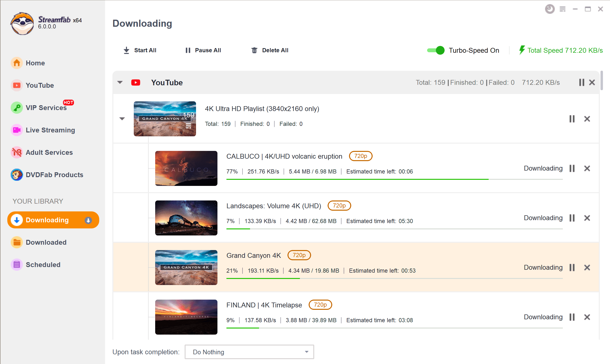Click the Downloading library icon
The width and height of the screenshot is (610, 364).
click(x=16, y=220)
